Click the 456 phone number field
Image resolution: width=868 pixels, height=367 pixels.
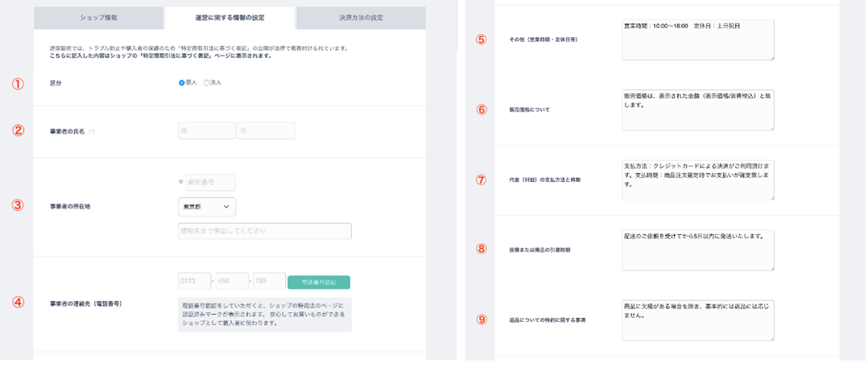tap(232, 282)
